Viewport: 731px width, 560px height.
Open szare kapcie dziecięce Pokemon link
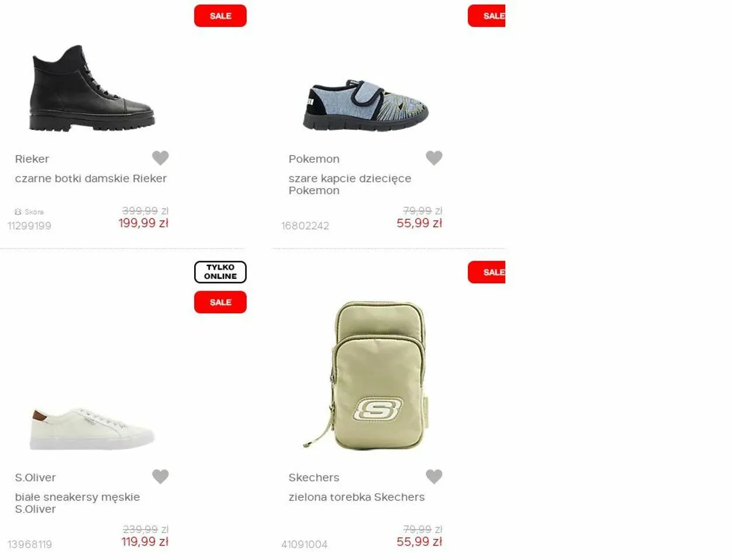350,184
